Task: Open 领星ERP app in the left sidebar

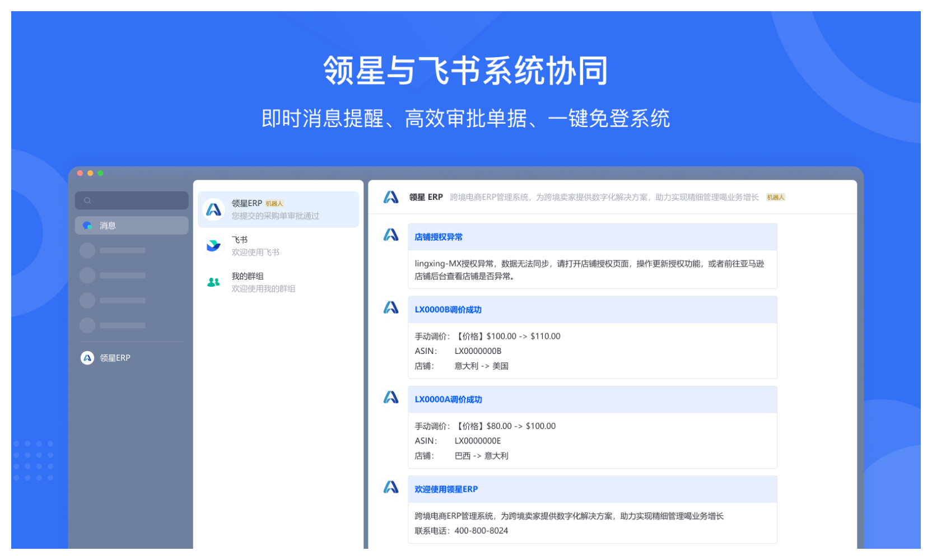Action: [x=106, y=358]
